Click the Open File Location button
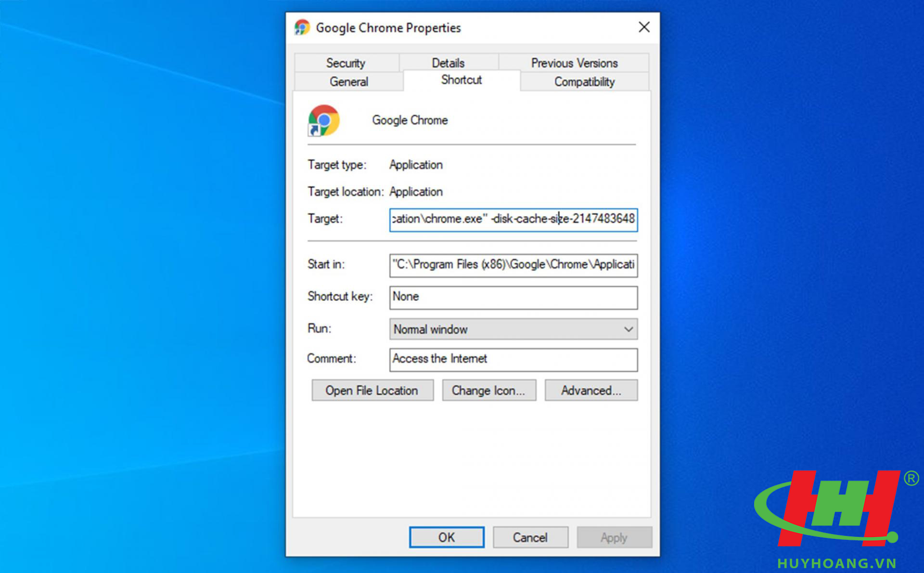Viewport: 924px width, 573px height. [372, 391]
